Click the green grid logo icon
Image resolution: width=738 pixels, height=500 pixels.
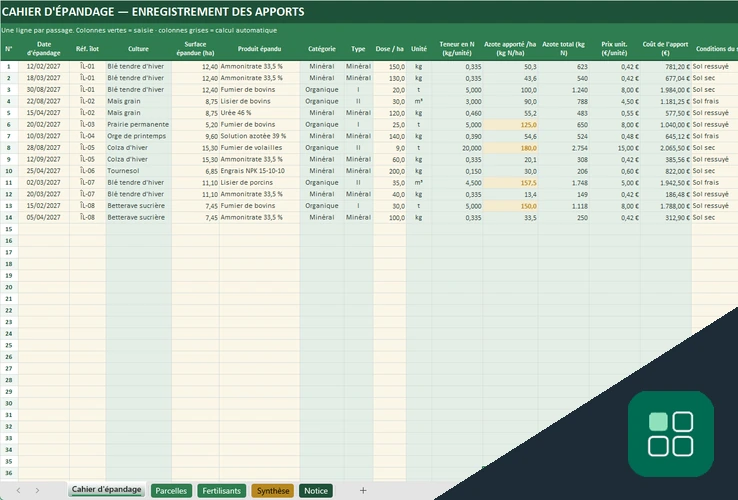(x=671, y=434)
